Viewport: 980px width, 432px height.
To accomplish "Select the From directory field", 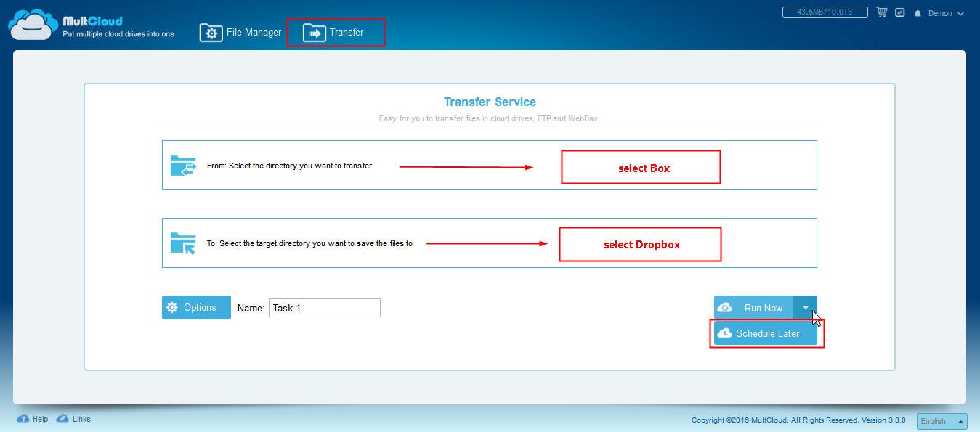I will pos(489,166).
